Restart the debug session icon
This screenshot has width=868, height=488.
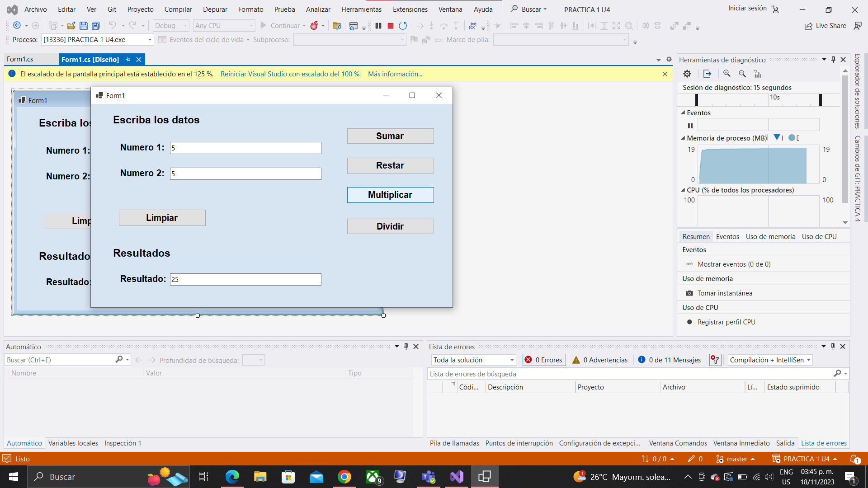click(x=403, y=26)
